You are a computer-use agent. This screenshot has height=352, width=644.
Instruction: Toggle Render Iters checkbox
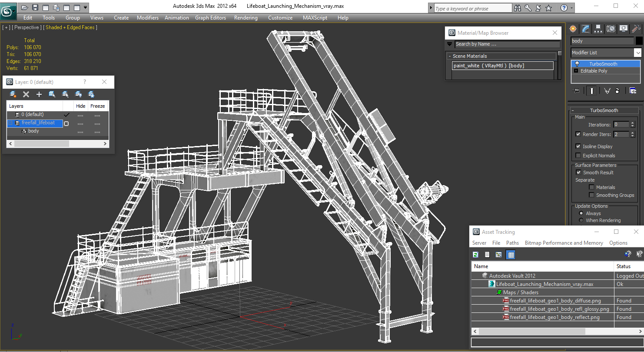pyautogui.click(x=578, y=134)
